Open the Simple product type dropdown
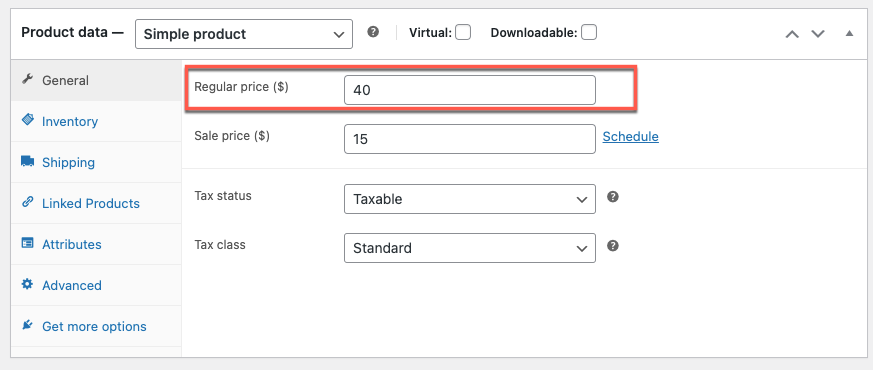Screen dimensions: 873x370 pos(244,34)
